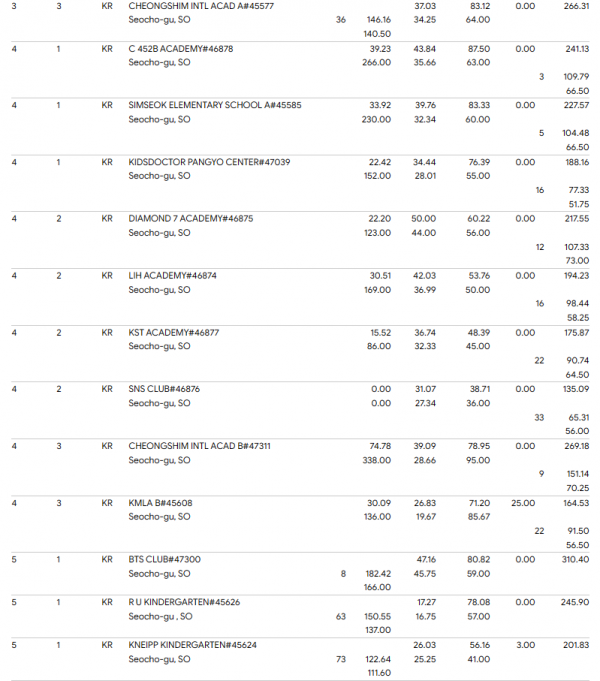Click KST ACADEMY#46877 team name

point(174,333)
